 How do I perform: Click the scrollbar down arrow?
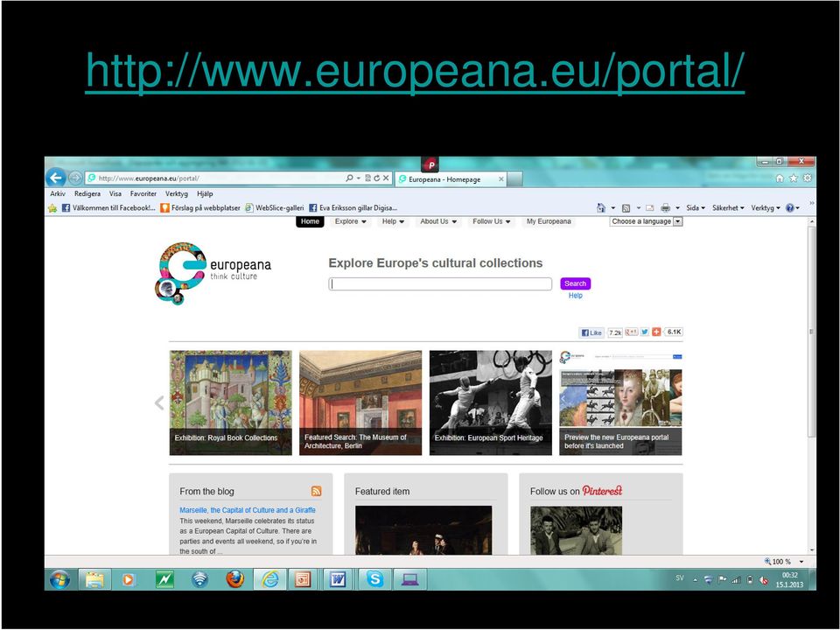pos(812,550)
